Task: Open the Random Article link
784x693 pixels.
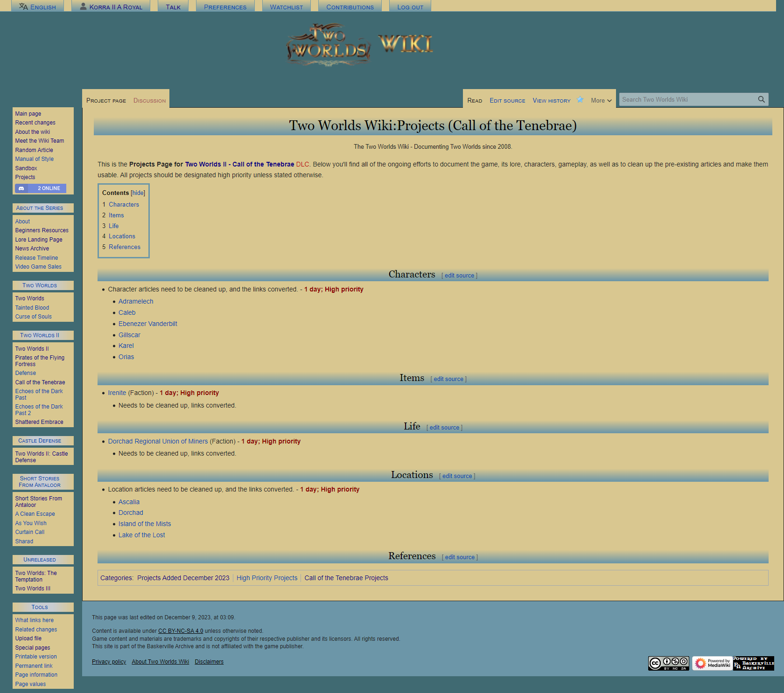Action: click(x=34, y=150)
